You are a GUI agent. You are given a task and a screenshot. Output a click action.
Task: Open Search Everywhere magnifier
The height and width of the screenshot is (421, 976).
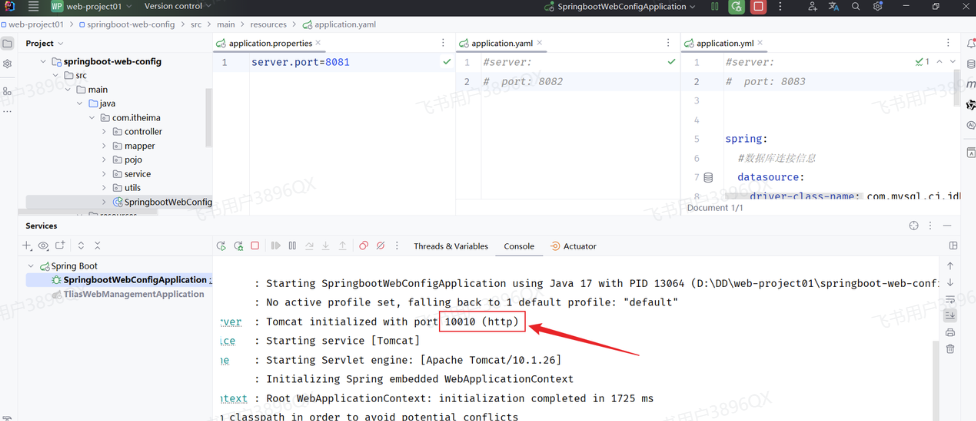(x=856, y=6)
